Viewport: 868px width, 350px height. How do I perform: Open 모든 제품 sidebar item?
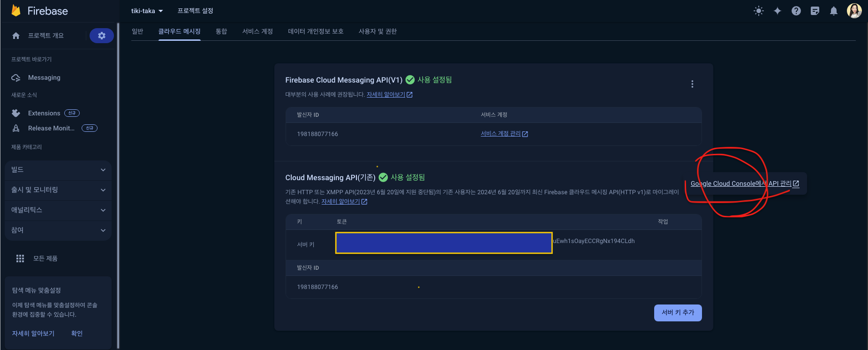[x=45, y=259]
